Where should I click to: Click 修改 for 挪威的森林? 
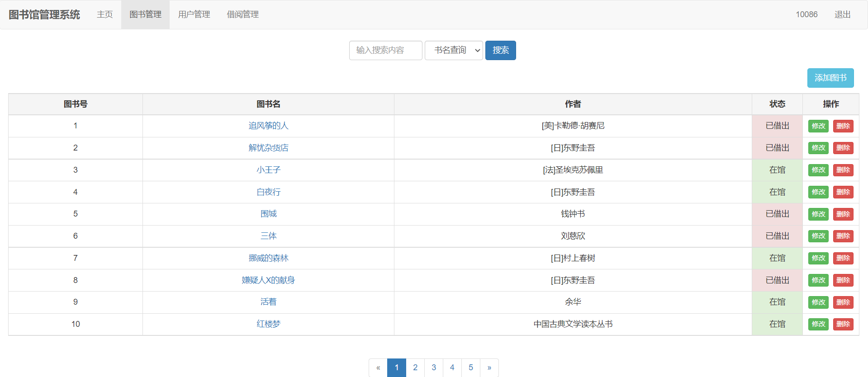818,258
